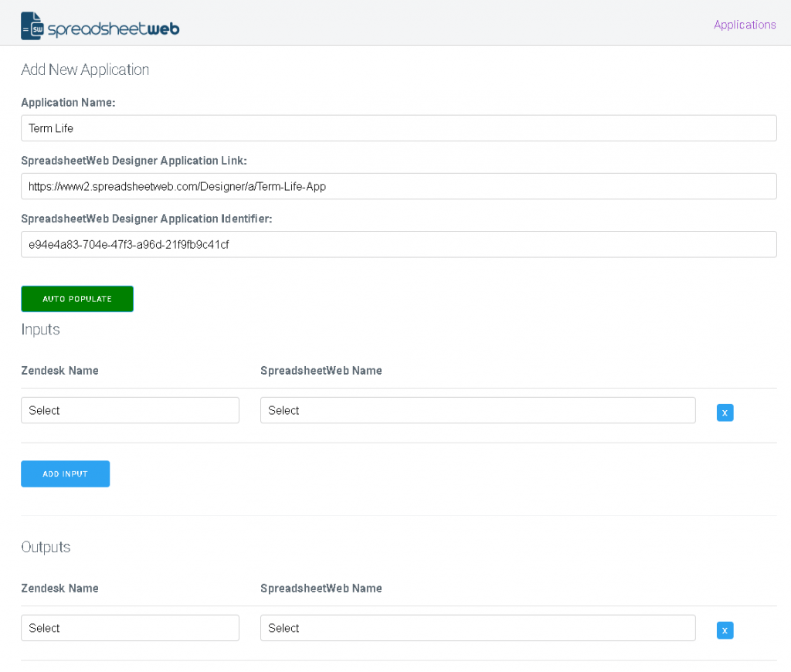Remove the Inputs row with X
791x672 pixels.
[725, 412]
